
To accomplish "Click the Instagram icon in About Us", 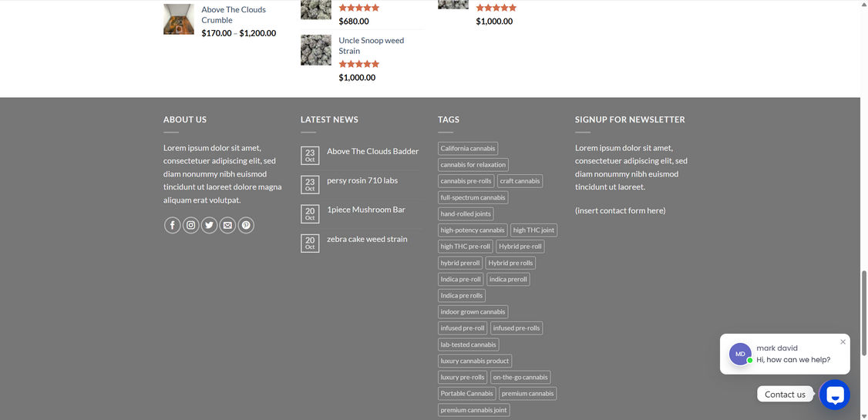I will [x=190, y=225].
